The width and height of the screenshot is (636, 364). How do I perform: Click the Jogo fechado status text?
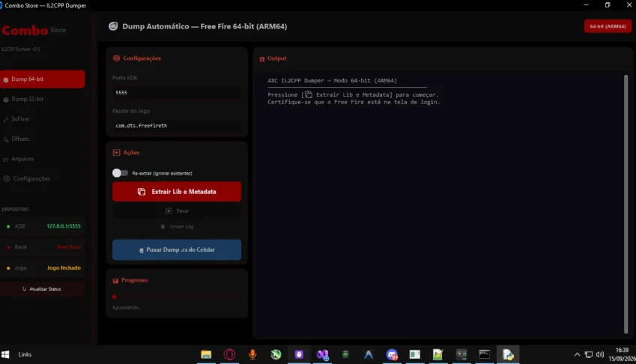[x=64, y=268]
